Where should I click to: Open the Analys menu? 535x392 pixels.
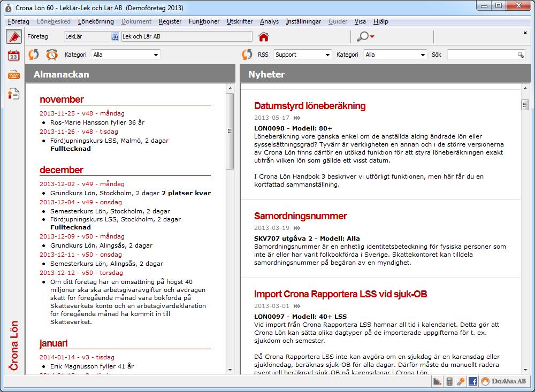point(269,21)
